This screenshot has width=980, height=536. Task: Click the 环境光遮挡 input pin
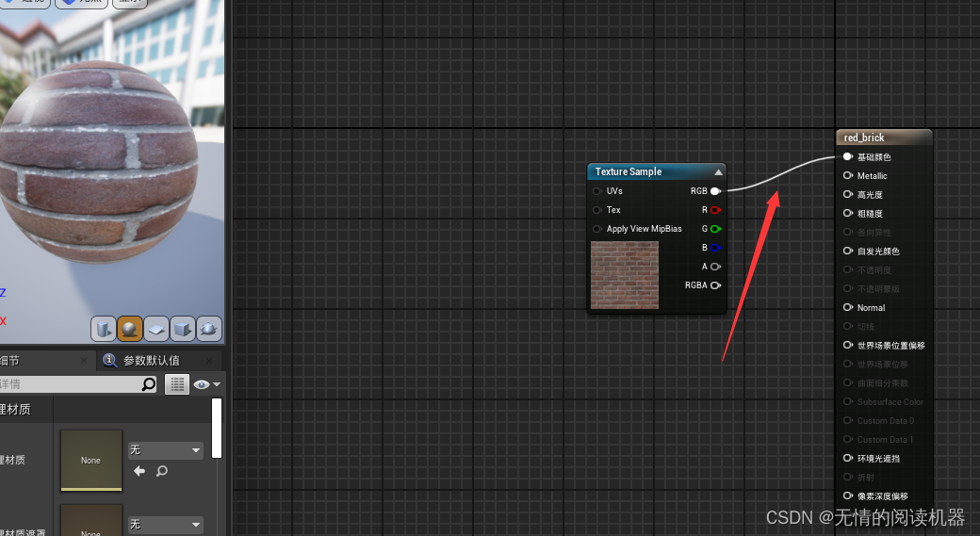coord(848,458)
